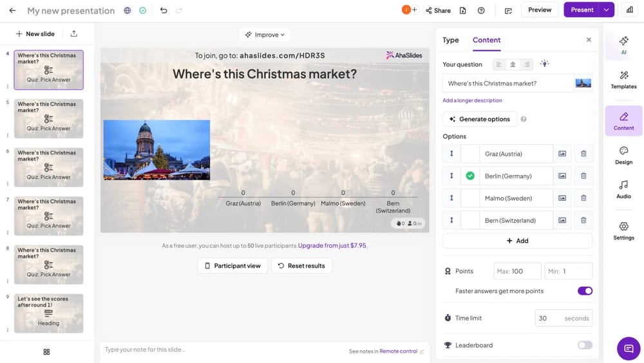Switch to the Type tab

[451, 40]
